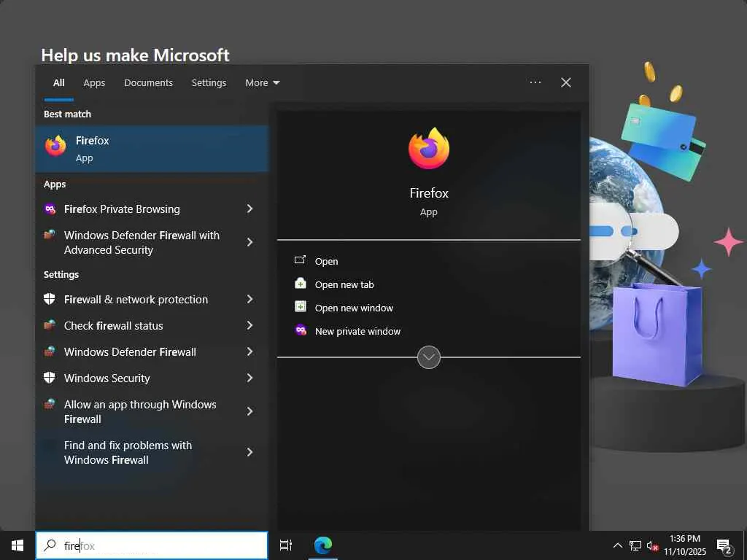The width and height of the screenshot is (747, 560).
Task: Click the brick-wall icon beside Windows Defender Firewall setting
Action: [x=50, y=351]
